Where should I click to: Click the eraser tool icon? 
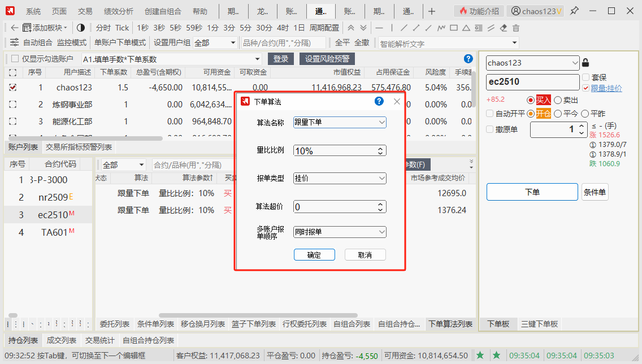click(x=504, y=28)
